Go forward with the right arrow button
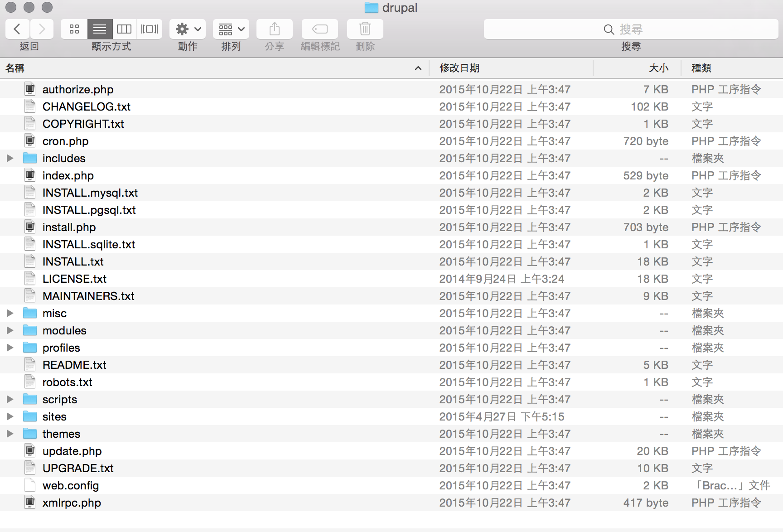Viewport: 783px width, 532px height. (x=42, y=29)
